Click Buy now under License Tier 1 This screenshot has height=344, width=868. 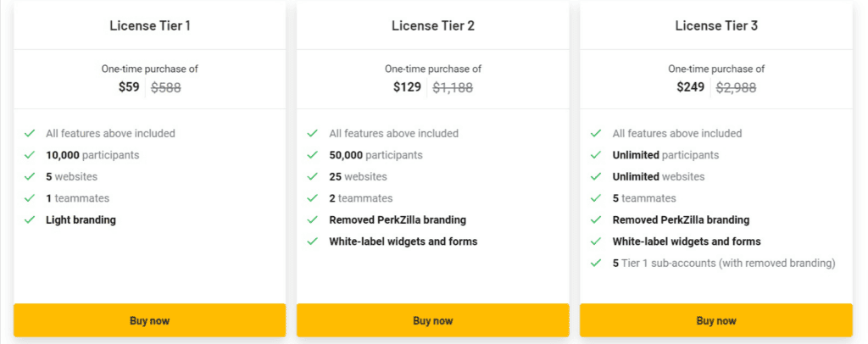[x=149, y=320]
